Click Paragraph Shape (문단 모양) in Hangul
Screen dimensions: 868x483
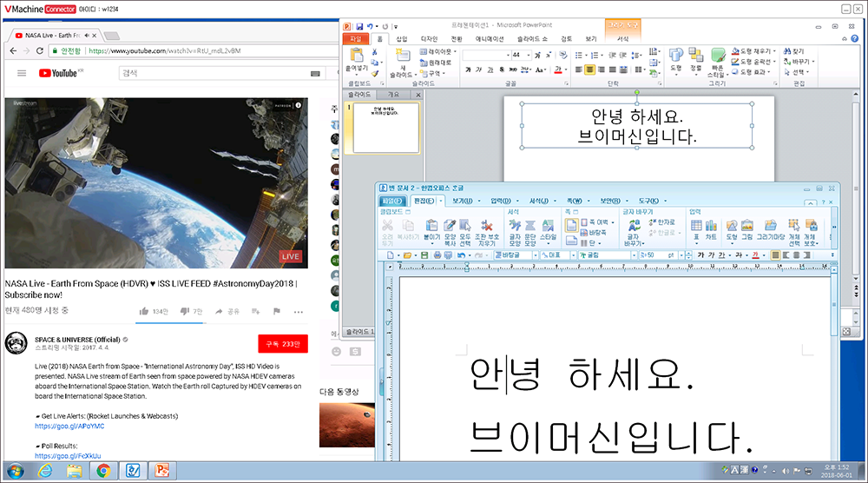click(530, 232)
